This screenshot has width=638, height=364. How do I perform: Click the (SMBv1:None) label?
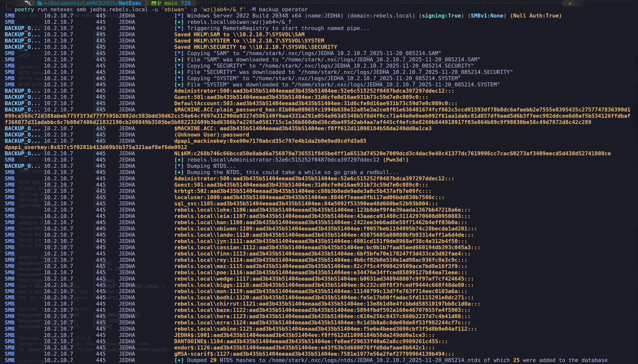[x=487, y=16]
